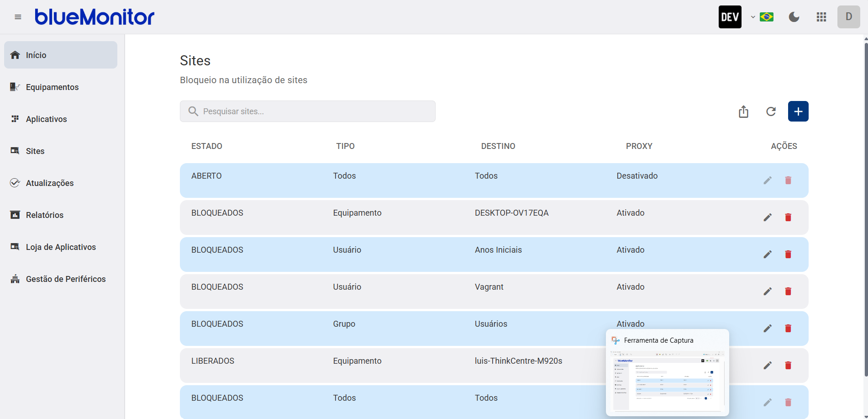Open Aplicativos from the sidebar

tap(46, 119)
